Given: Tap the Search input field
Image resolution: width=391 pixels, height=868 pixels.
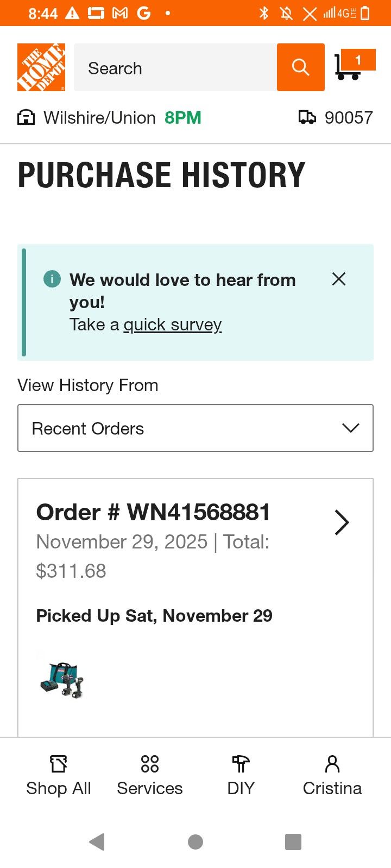Looking at the screenshot, I should tap(175, 68).
